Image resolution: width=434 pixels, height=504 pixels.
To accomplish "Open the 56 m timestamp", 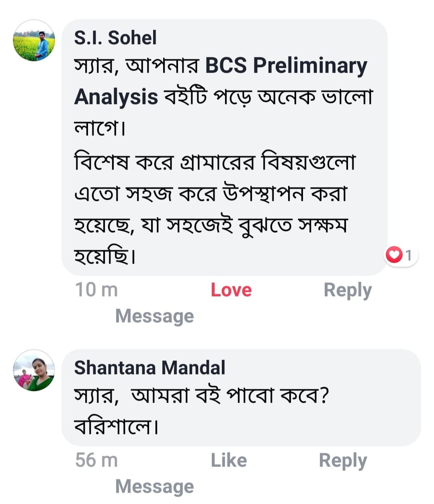I will pos(96,460).
